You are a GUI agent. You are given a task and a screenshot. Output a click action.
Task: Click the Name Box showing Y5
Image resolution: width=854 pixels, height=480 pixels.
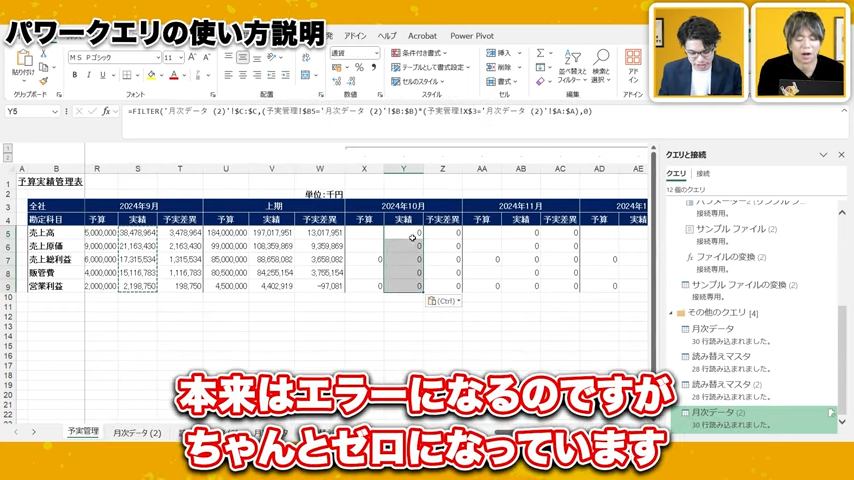pos(28,111)
